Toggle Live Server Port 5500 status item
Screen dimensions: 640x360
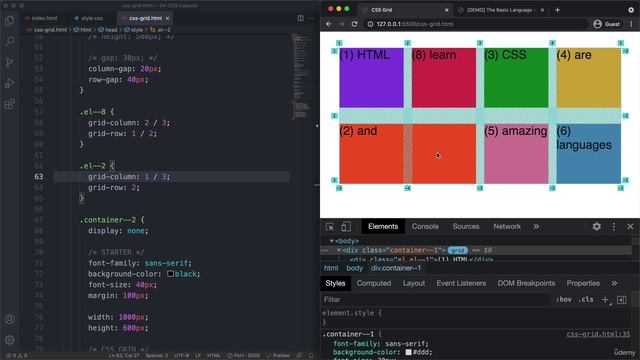(x=243, y=356)
